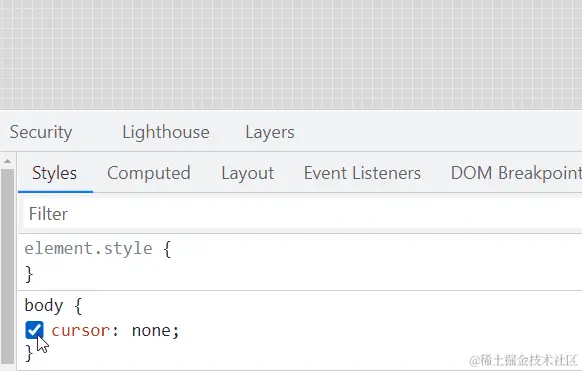This screenshot has height=371, width=582.
Task: Open the Layers panel tab
Action: point(270,132)
